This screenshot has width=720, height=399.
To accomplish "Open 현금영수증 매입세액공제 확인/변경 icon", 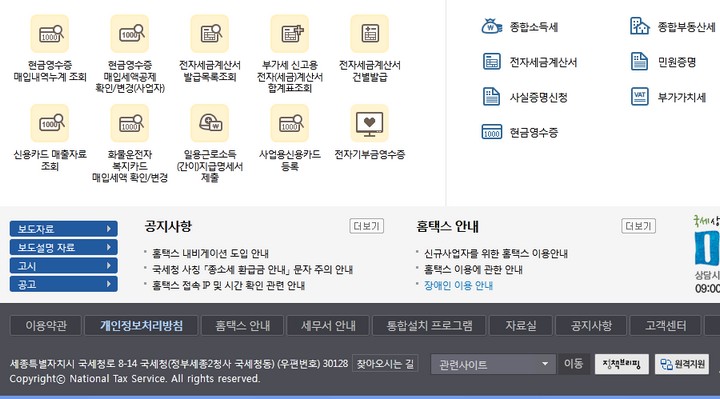I will coord(129,34).
